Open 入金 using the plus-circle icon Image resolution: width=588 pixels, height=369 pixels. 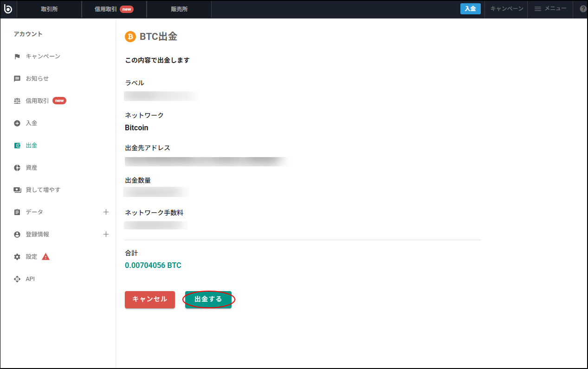[x=17, y=123]
